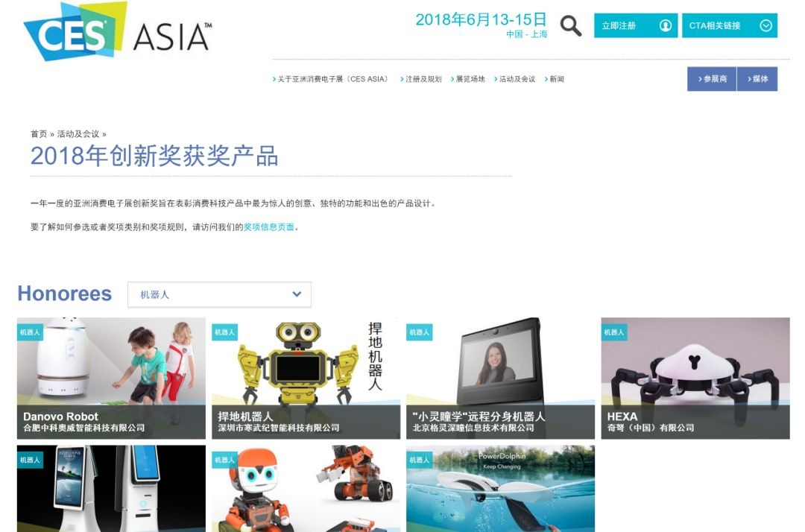Expand the CTA相关链接 dropdown
Image resolution: width=805 pixels, height=532 pixels.
730,25
